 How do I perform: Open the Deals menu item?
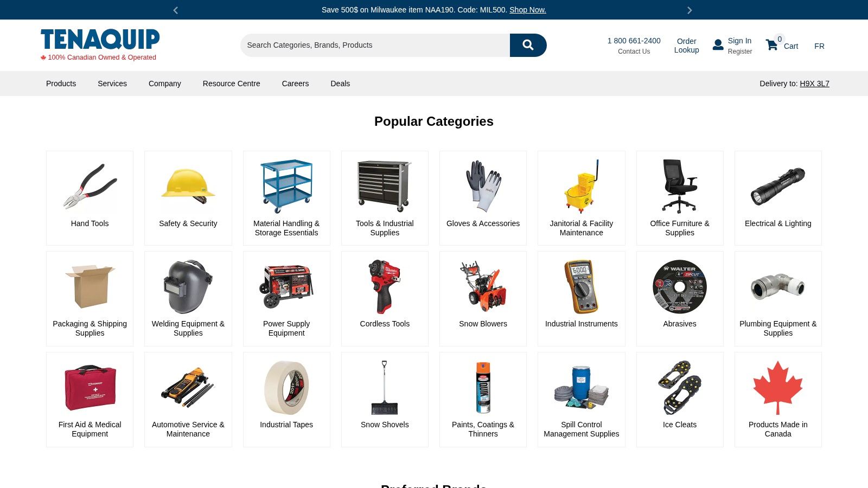340,84
